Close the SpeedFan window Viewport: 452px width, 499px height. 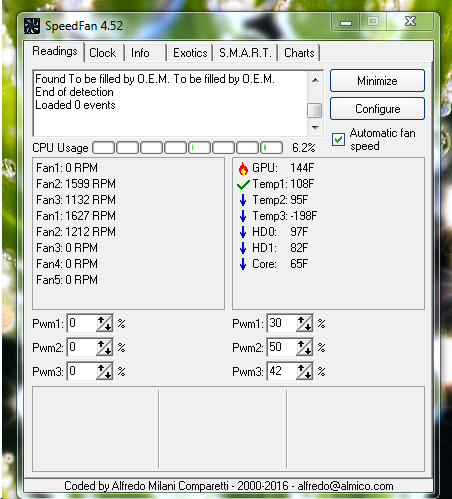click(x=410, y=22)
